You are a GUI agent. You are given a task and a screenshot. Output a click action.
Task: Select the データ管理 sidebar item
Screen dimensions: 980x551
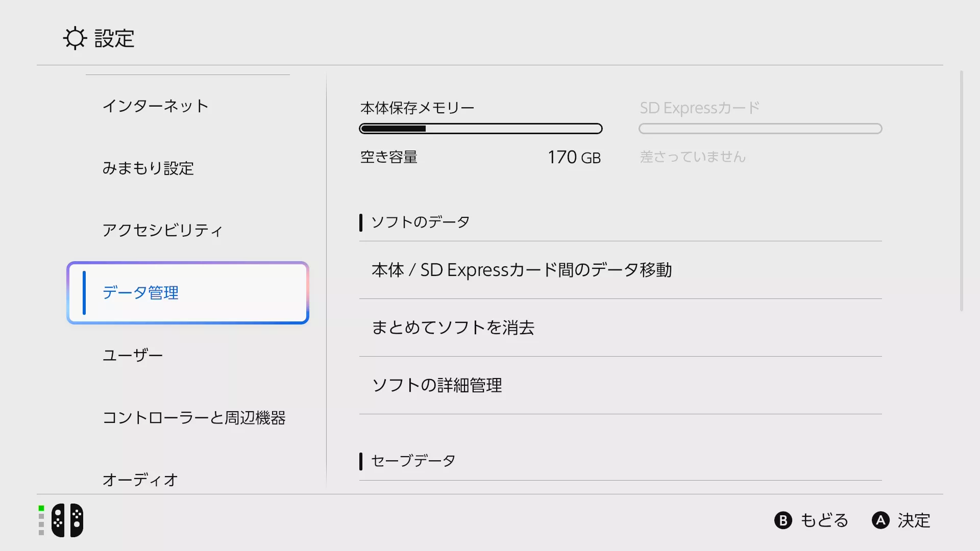[188, 293]
